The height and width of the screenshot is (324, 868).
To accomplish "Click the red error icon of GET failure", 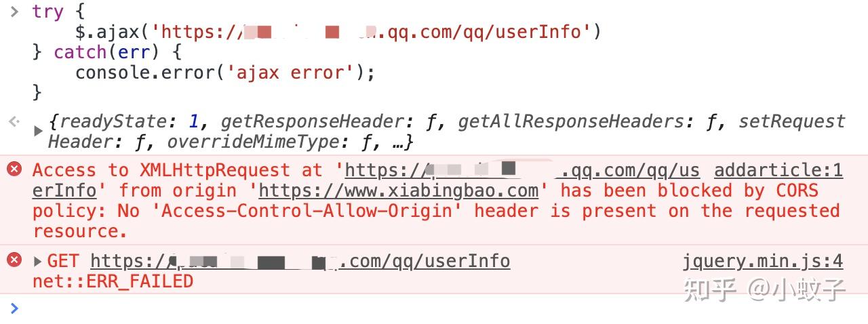I will (x=14, y=260).
